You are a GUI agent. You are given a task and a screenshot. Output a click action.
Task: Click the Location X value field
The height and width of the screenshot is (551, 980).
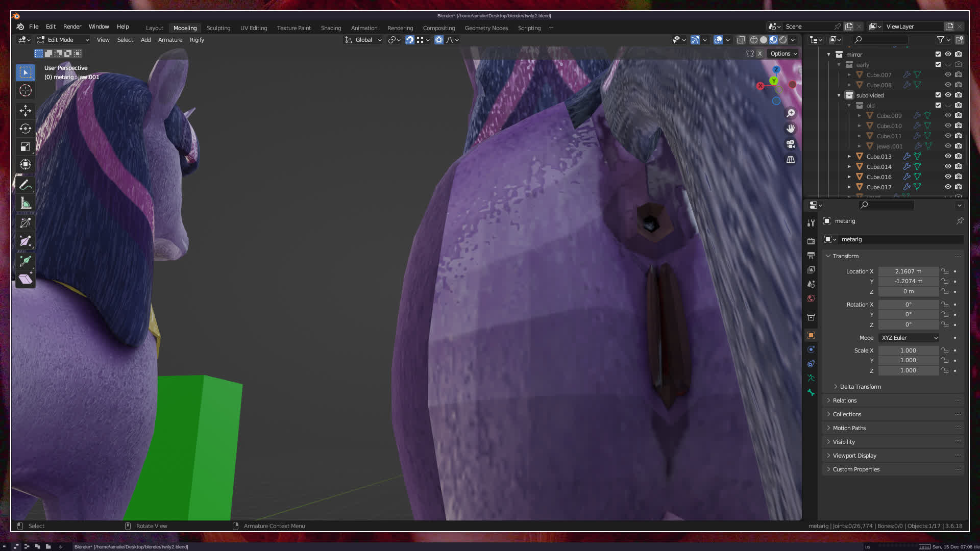pyautogui.click(x=908, y=271)
